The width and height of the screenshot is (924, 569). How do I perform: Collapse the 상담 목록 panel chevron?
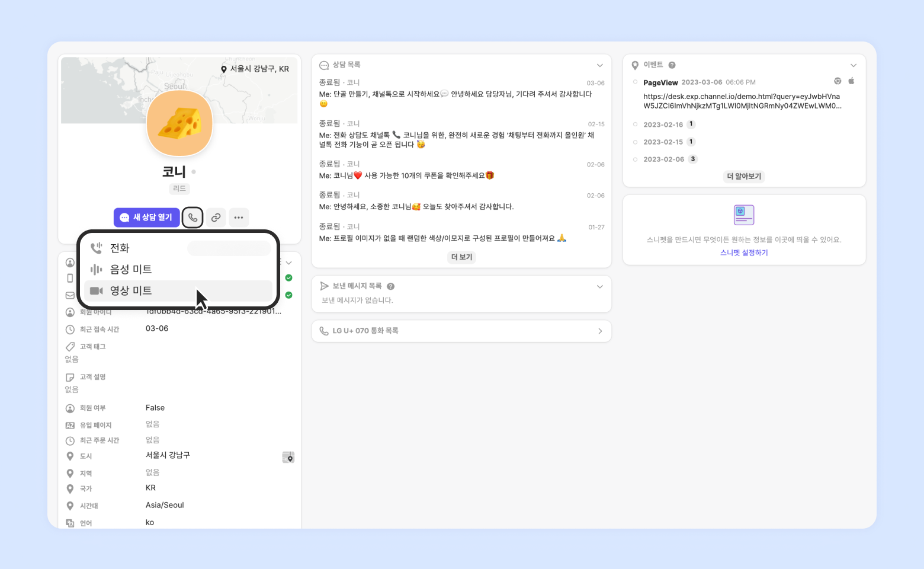[x=600, y=65]
